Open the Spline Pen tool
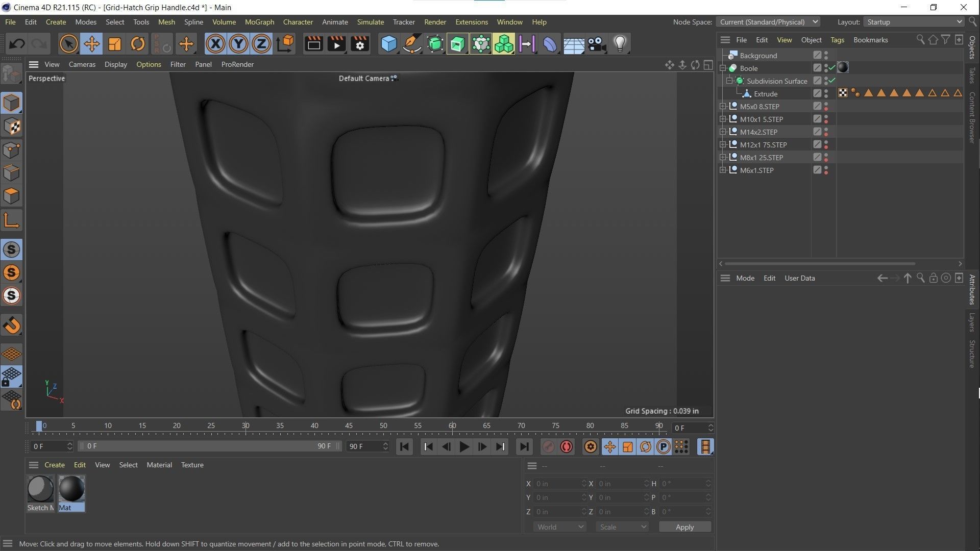The height and width of the screenshot is (551, 980). (411, 44)
